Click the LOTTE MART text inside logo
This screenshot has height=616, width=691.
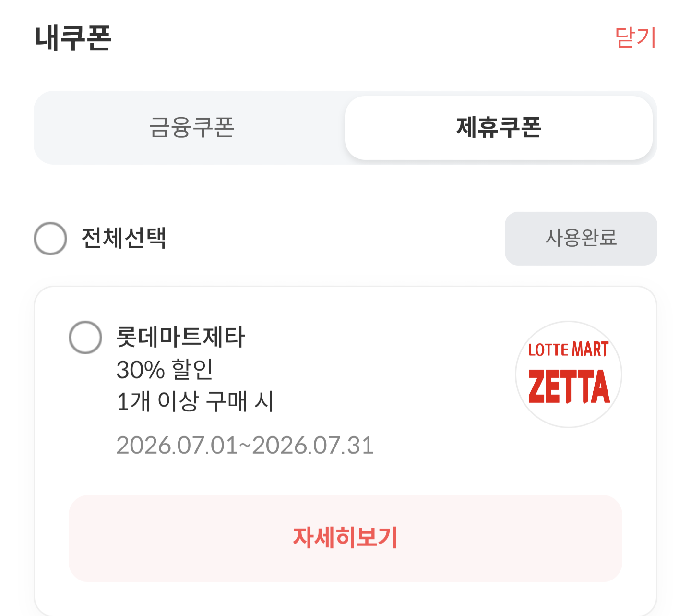[569, 350]
